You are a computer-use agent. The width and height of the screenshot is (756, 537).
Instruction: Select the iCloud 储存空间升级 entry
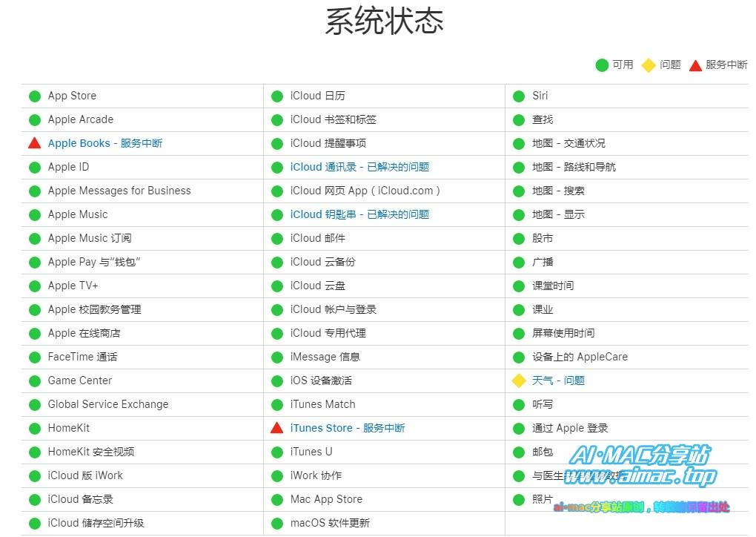[96, 523]
